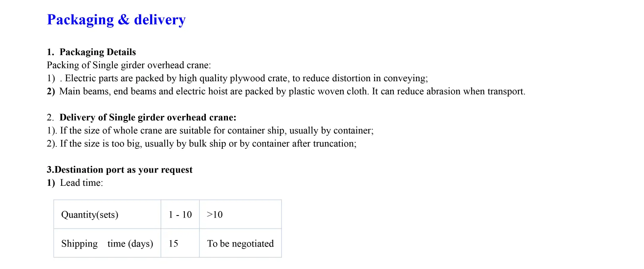Select the "To be negotiated" table cell
This screenshot has height=269, width=644.
point(240,244)
